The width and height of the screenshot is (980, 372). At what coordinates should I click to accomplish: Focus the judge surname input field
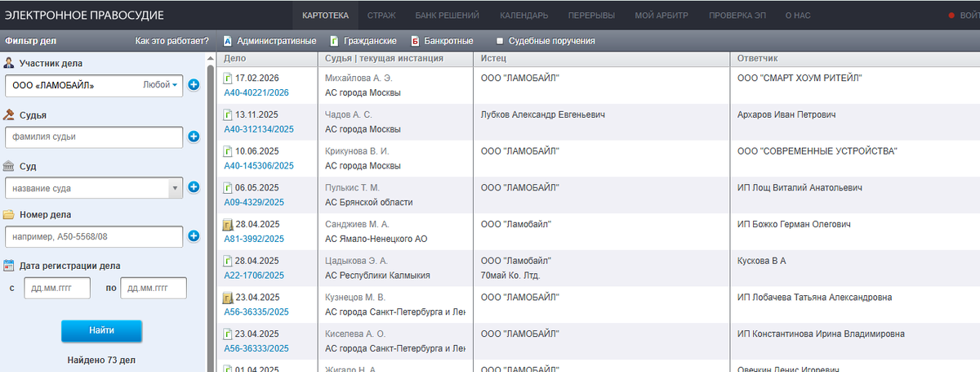(94, 137)
